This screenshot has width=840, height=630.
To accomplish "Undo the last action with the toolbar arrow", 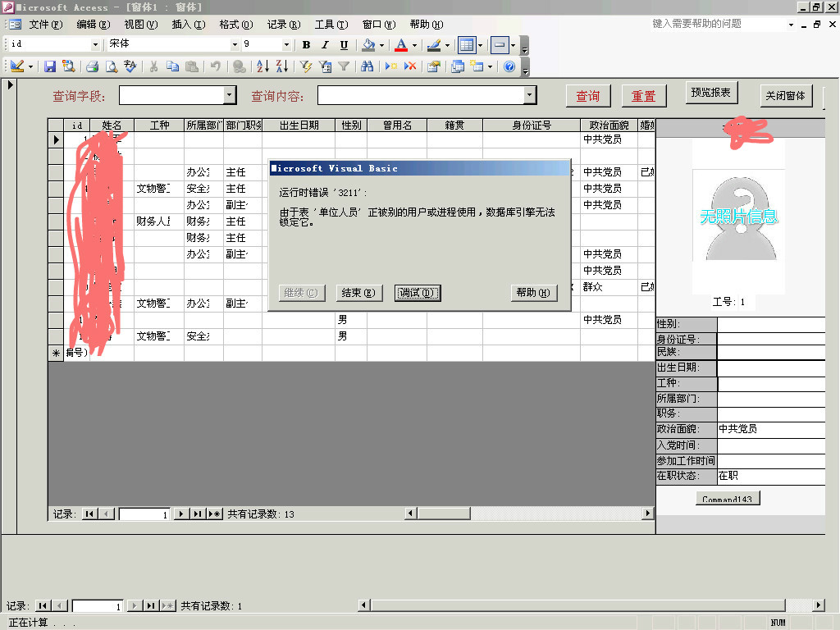I will point(216,66).
